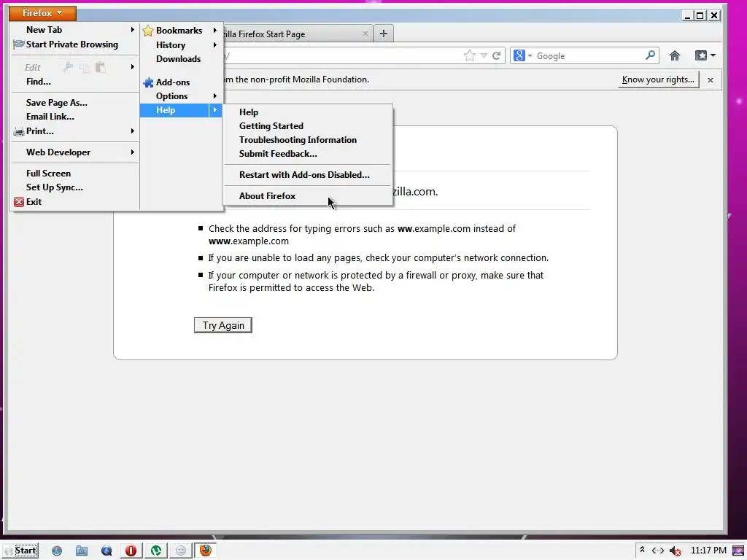Choose Find... in the Firefox menu
The width and height of the screenshot is (747, 560).
pos(38,82)
